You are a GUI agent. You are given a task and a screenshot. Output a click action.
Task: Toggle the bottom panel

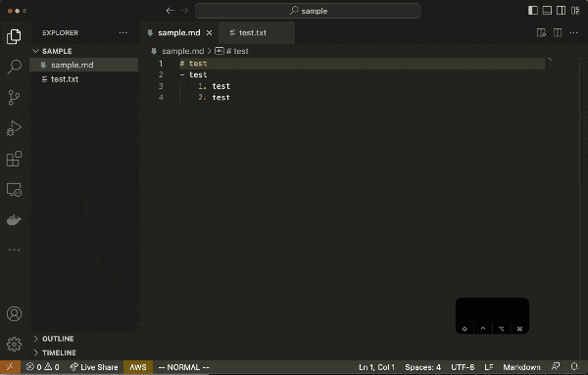[547, 11]
